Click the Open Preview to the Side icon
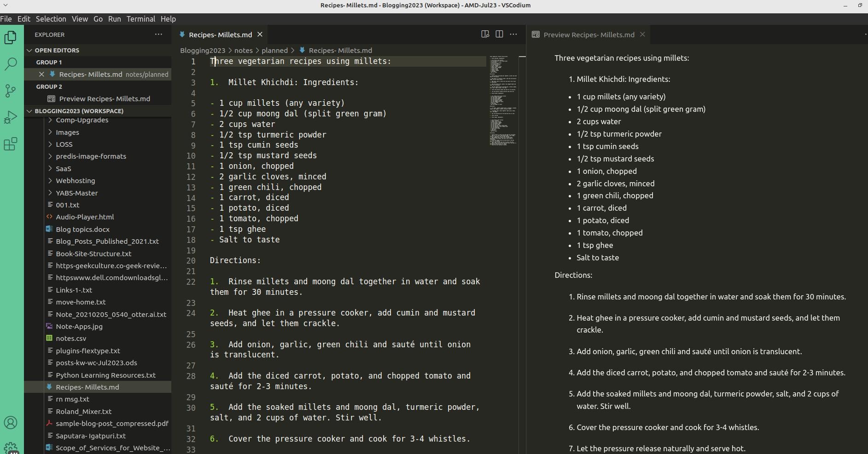Screen dimensions: 868x454 point(485,34)
